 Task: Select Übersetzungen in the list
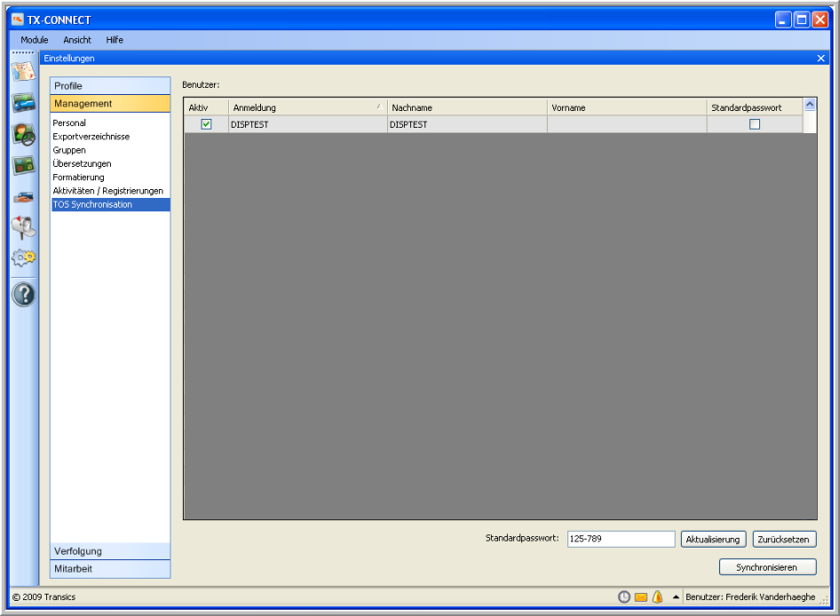pos(110,163)
